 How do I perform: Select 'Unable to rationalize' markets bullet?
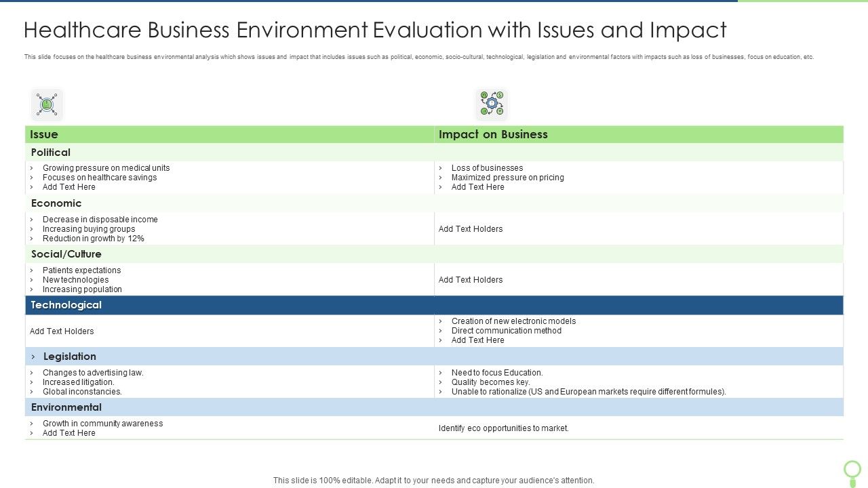[x=589, y=392]
